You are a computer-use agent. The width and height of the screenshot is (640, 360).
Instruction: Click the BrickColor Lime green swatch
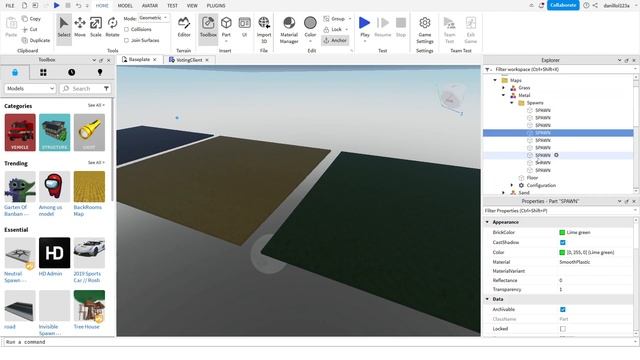[x=562, y=232]
